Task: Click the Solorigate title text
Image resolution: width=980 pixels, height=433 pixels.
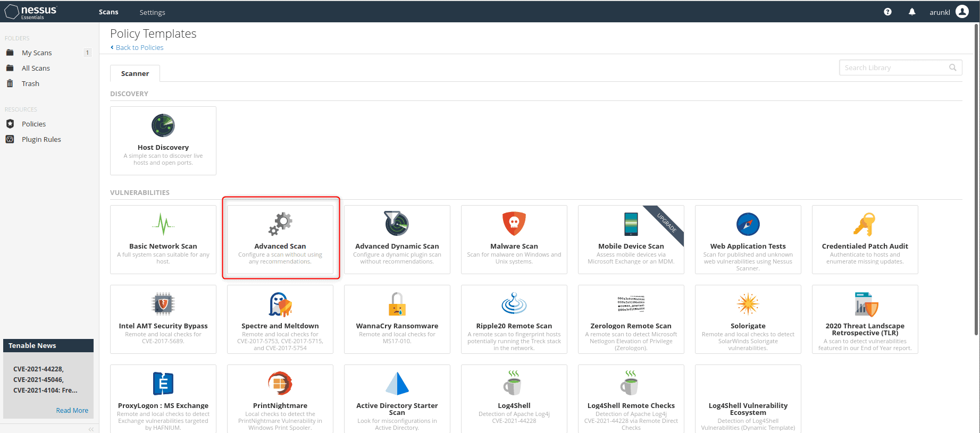Action: point(748,326)
